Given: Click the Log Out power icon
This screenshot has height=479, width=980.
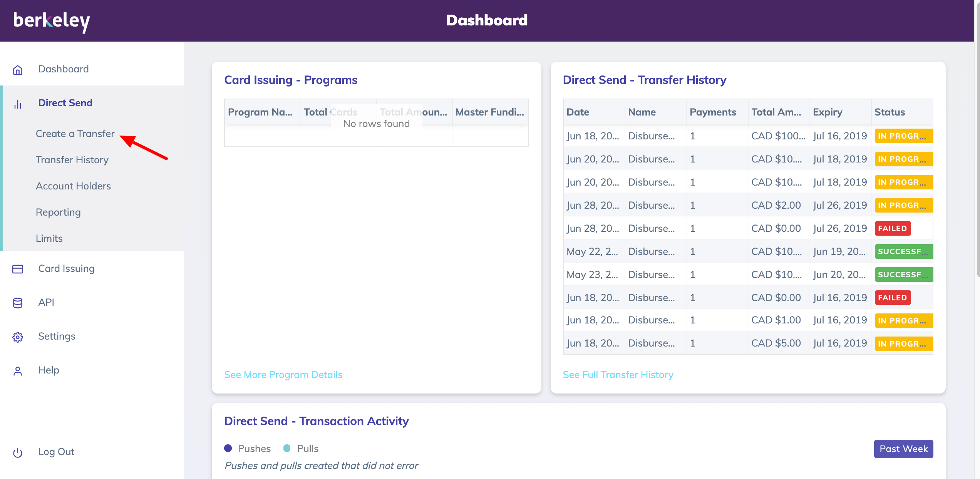Looking at the screenshot, I should point(18,452).
